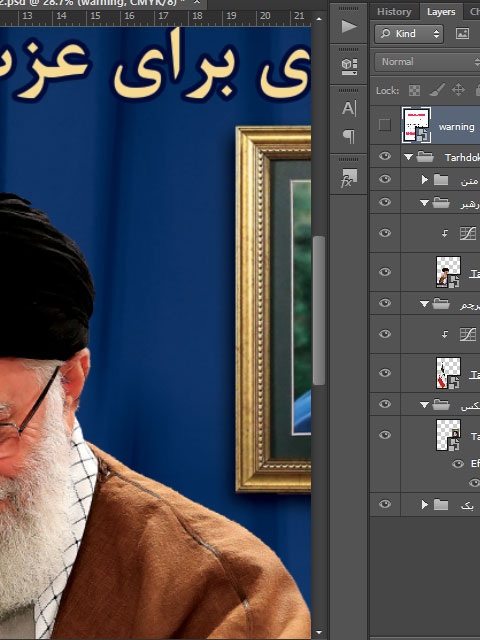Toggle visibility of the first Curves layer
This screenshot has height=640, width=480.
coord(384,233)
